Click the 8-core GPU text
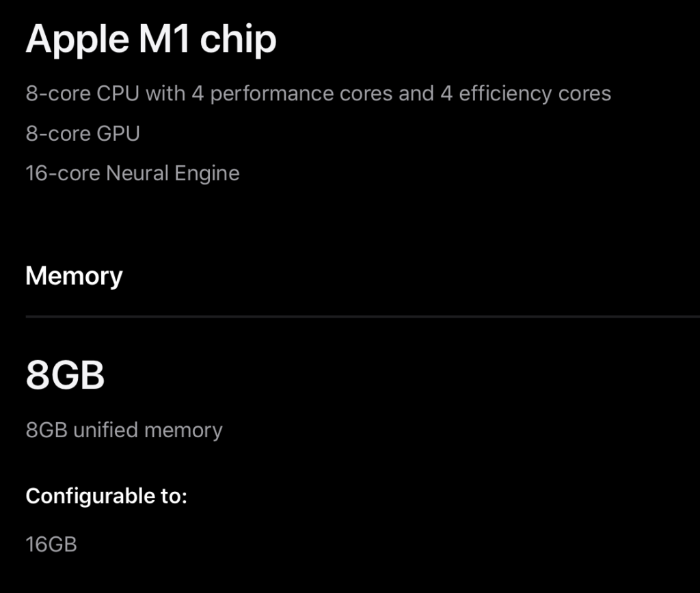 (83, 133)
